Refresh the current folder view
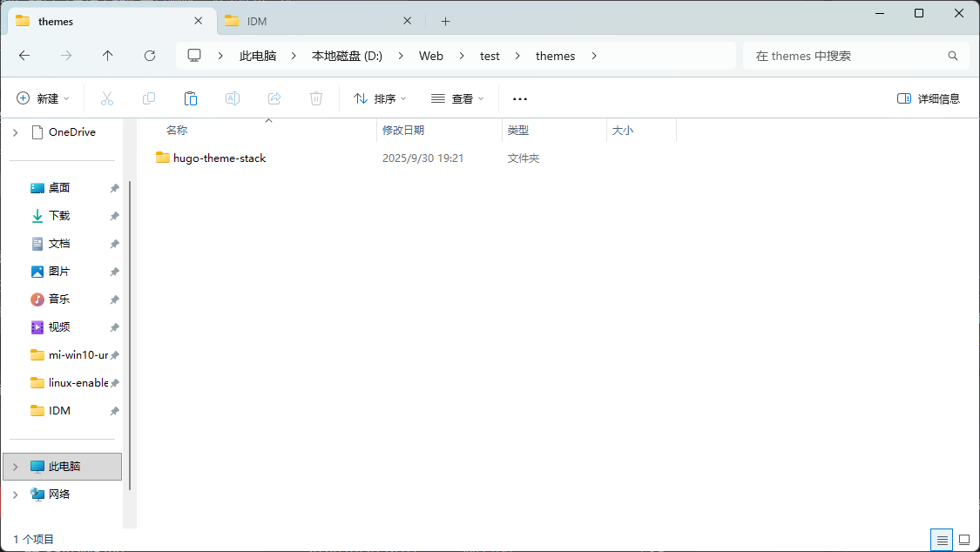The width and height of the screenshot is (980, 552). point(150,56)
